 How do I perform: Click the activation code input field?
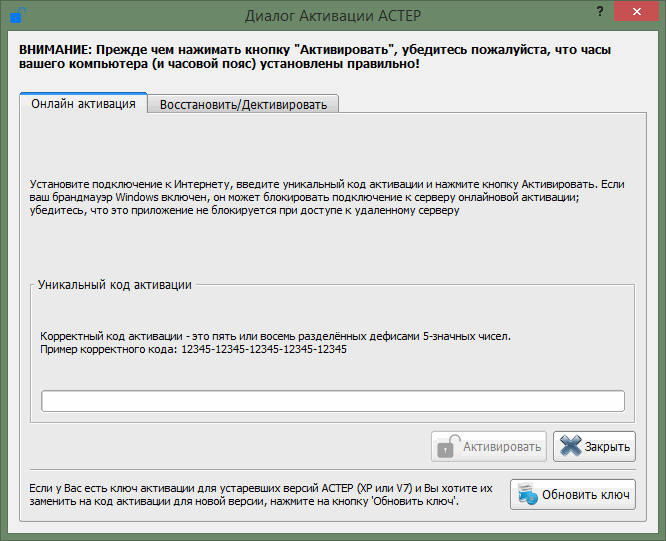tap(333, 401)
